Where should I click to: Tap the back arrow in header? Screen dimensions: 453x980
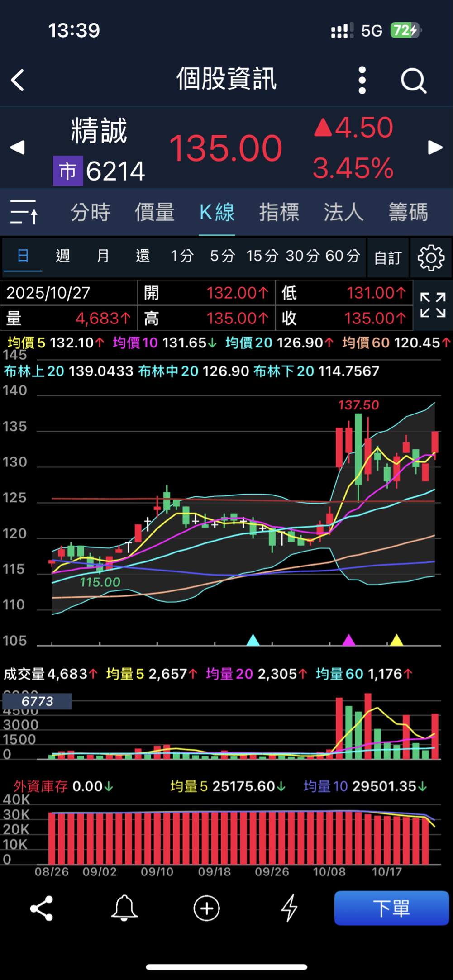(18, 81)
